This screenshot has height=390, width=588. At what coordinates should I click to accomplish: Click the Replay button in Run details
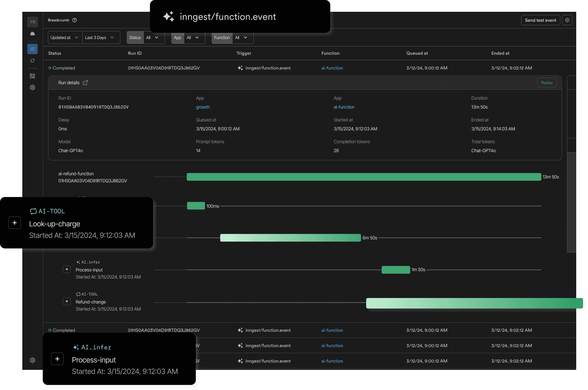pos(546,82)
